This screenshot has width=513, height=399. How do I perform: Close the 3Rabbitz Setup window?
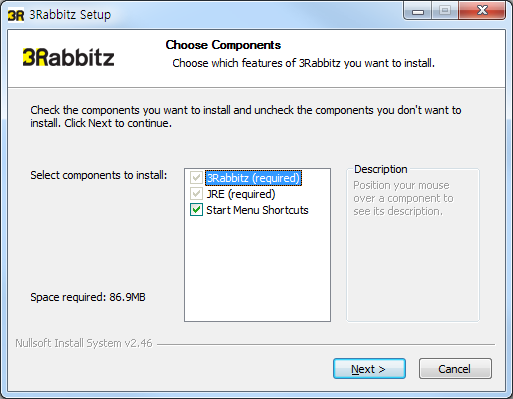(x=482, y=11)
